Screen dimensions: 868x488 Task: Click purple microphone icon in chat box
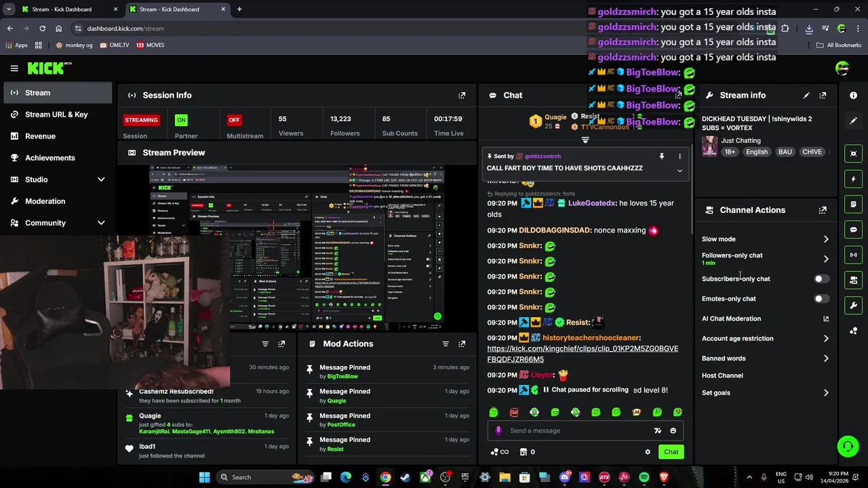(498, 430)
